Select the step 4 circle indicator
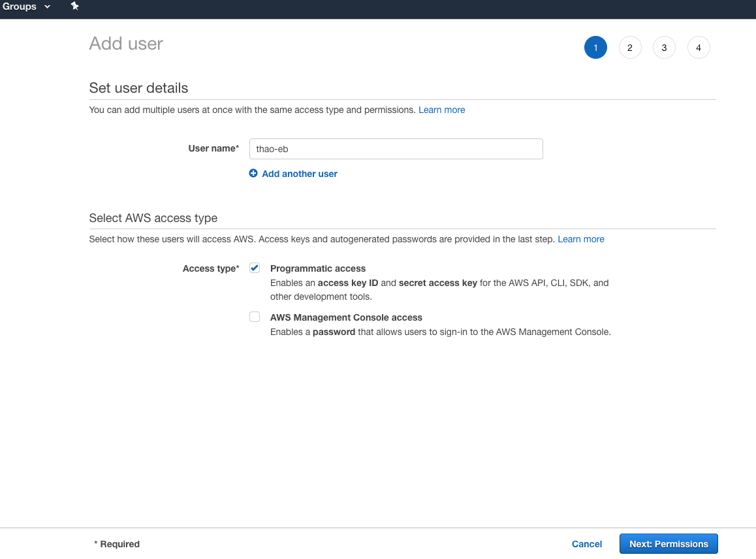 point(699,48)
